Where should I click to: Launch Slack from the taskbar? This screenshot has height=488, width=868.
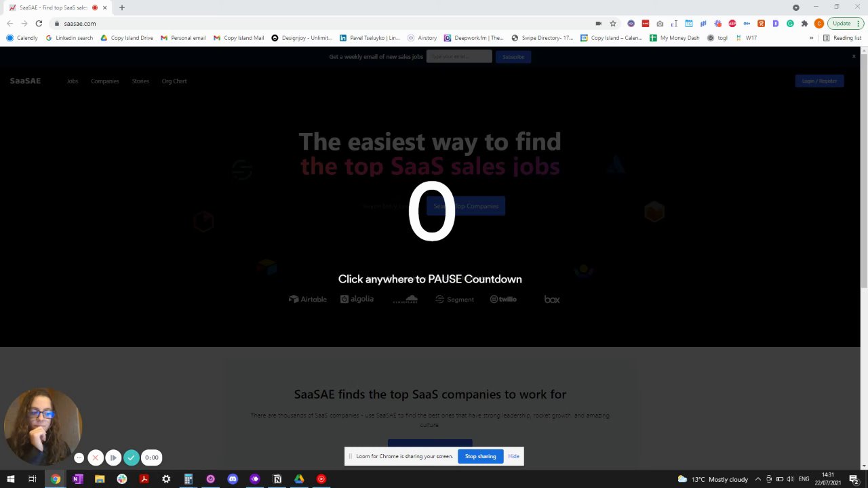[x=121, y=479]
